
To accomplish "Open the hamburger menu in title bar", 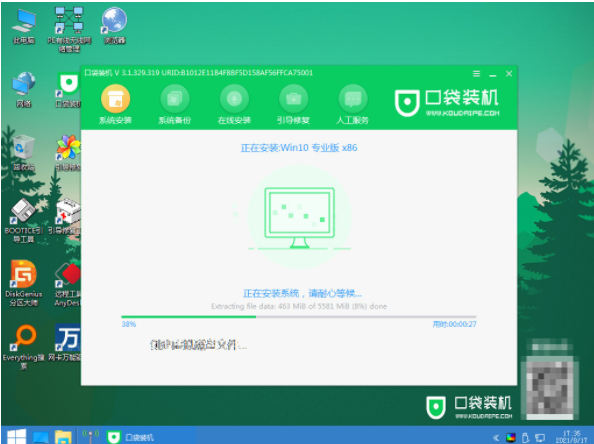I will click(x=477, y=74).
